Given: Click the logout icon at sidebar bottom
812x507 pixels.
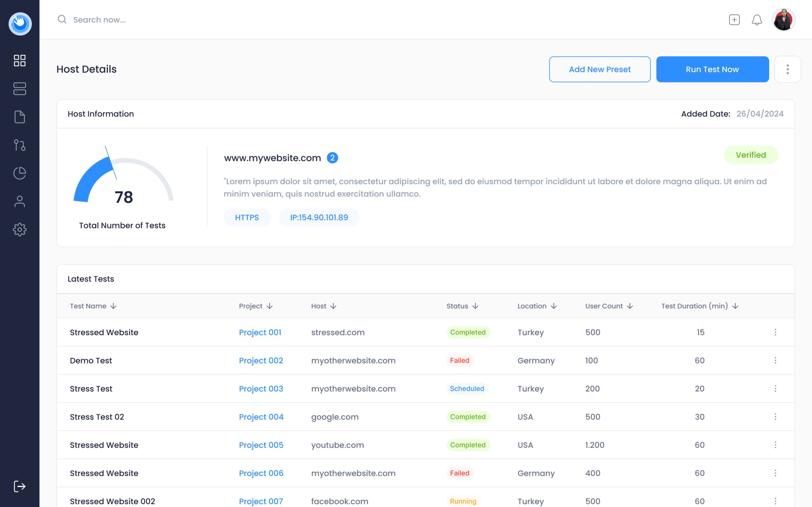Looking at the screenshot, I should (19, 486).
